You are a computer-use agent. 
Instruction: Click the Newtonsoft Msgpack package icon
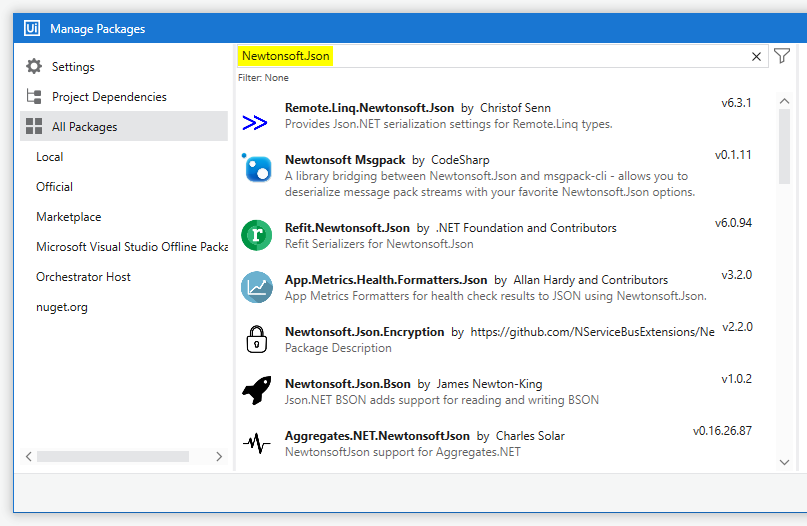pos(256,168)
